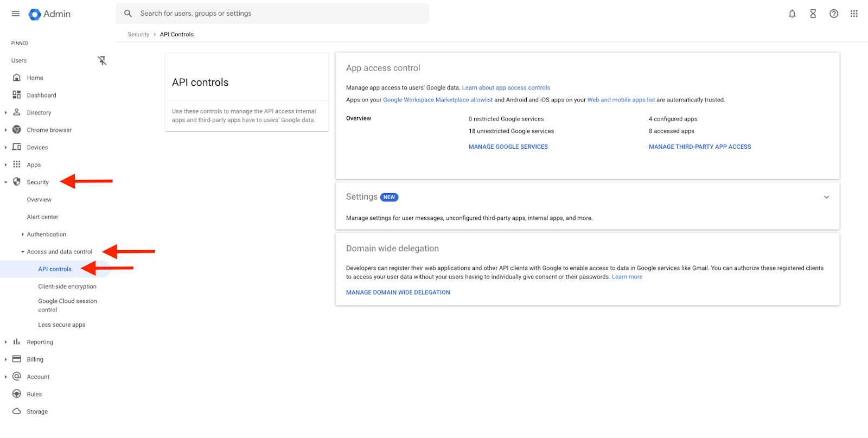Click the Reporting bar chart icon

point(17,342)
